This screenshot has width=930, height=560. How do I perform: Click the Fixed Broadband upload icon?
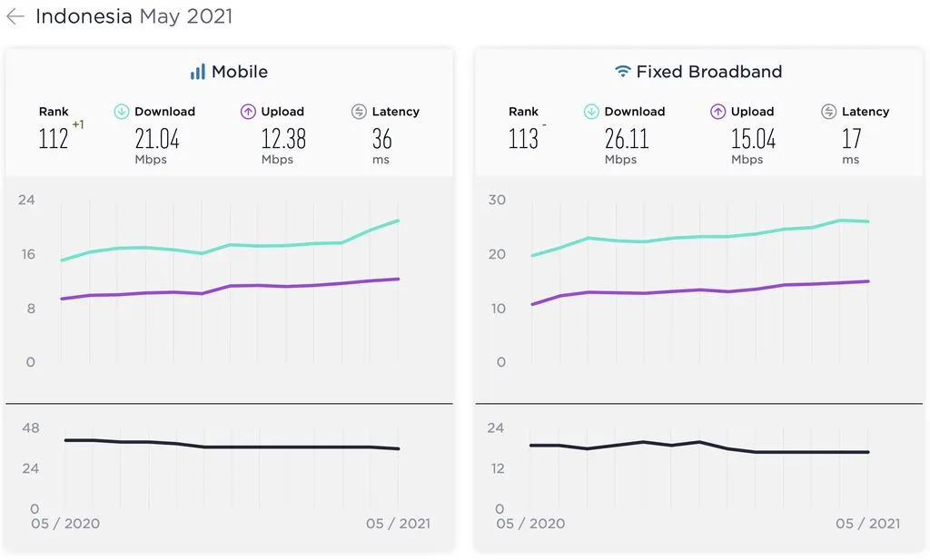tap(717, 112)
